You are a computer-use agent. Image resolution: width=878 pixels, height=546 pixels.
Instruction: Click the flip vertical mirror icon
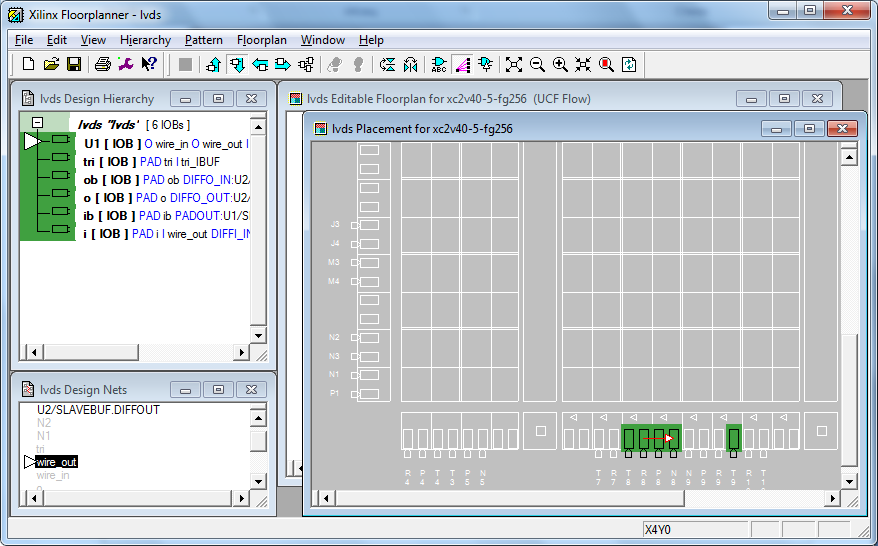pyautogui.click(x=387, y=64)
